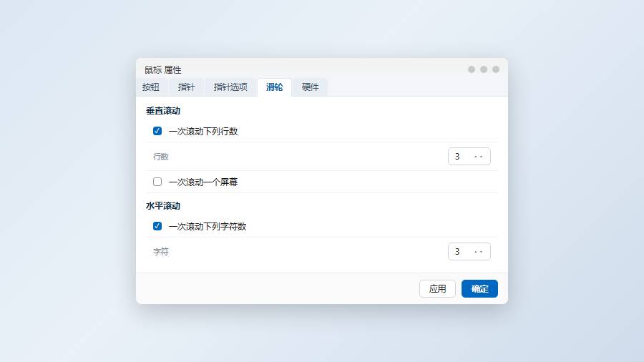Click the 字符 label
The image size is (644, 362).
(x=161, y=252)
